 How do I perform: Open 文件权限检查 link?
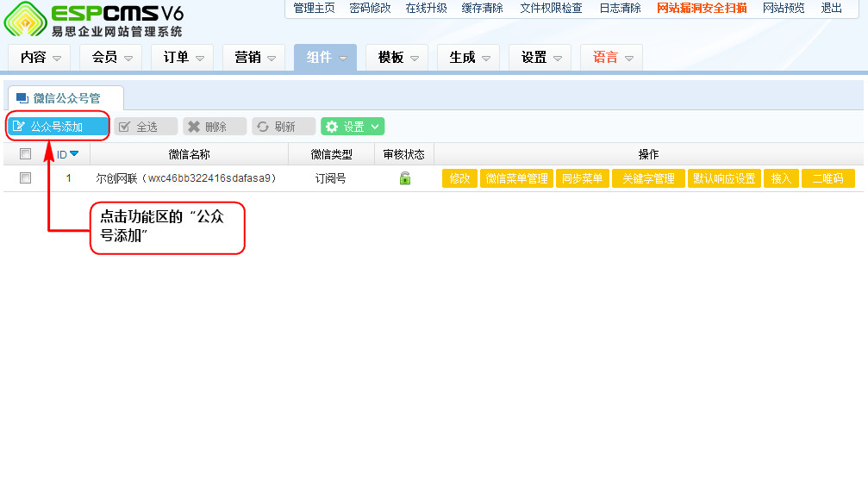coord(551,9)
